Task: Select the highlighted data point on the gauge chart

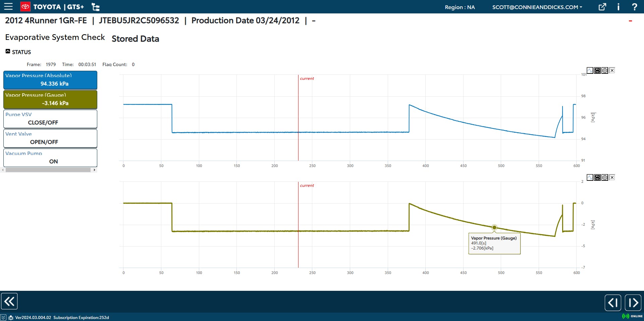Action: pyautogui.click(x=494, y=227)
